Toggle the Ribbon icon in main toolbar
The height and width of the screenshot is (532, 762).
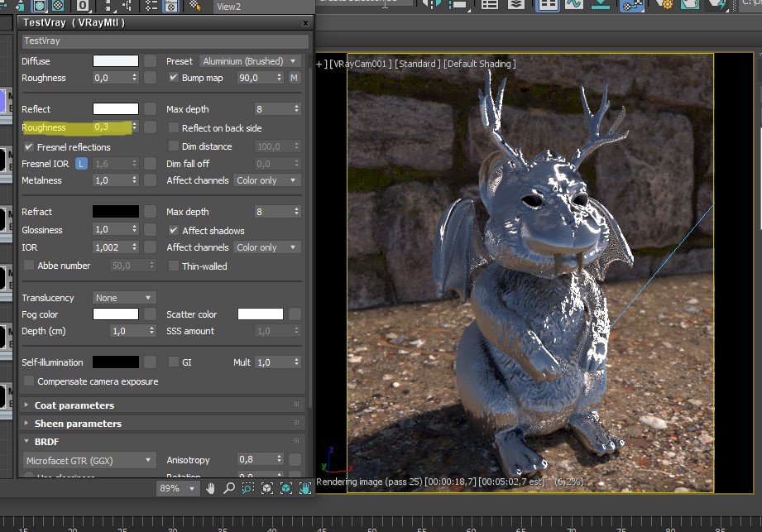548,5
